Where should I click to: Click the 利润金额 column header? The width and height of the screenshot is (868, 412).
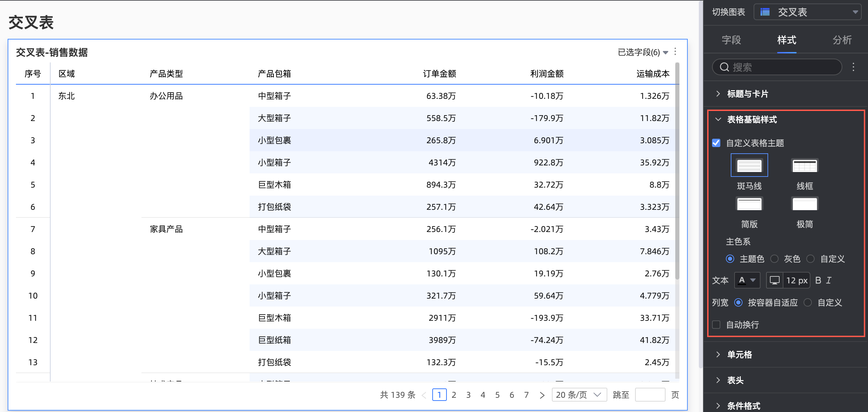coord(547,74)
